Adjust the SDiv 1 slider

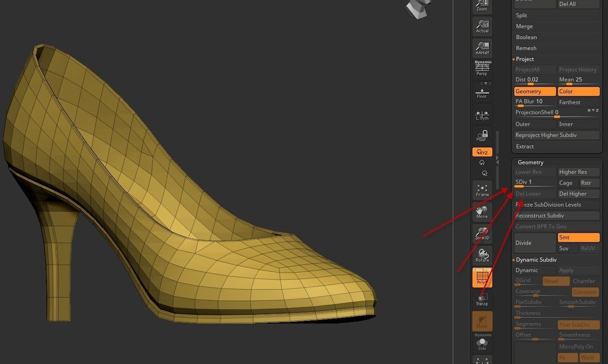point(535,182)
